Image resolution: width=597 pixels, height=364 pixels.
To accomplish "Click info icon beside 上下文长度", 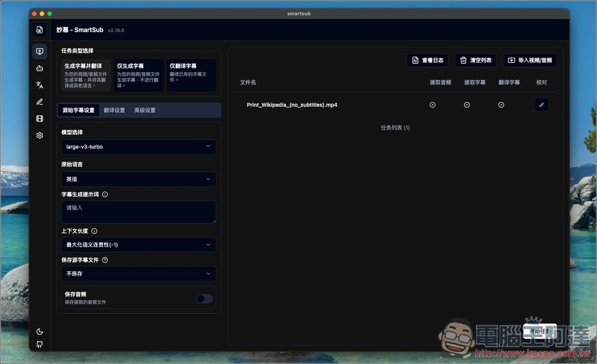I will [x=94, y=231].
